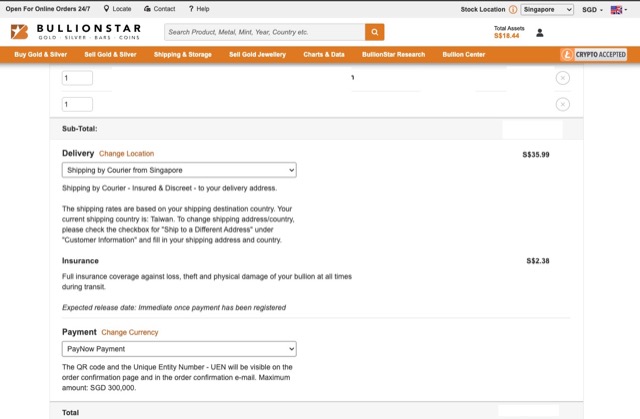
Task: Click the Stock Location info icon
Action: click(x=513, y=9)
